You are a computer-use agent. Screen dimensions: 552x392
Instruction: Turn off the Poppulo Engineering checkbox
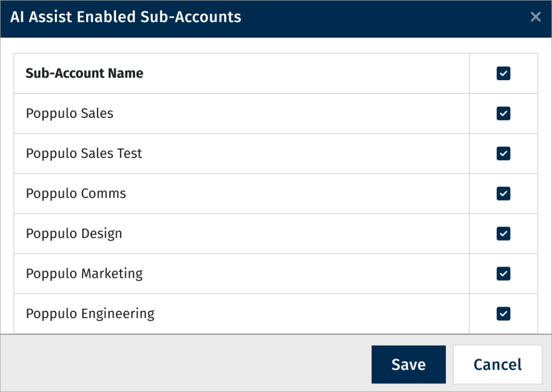click(503, 314)
